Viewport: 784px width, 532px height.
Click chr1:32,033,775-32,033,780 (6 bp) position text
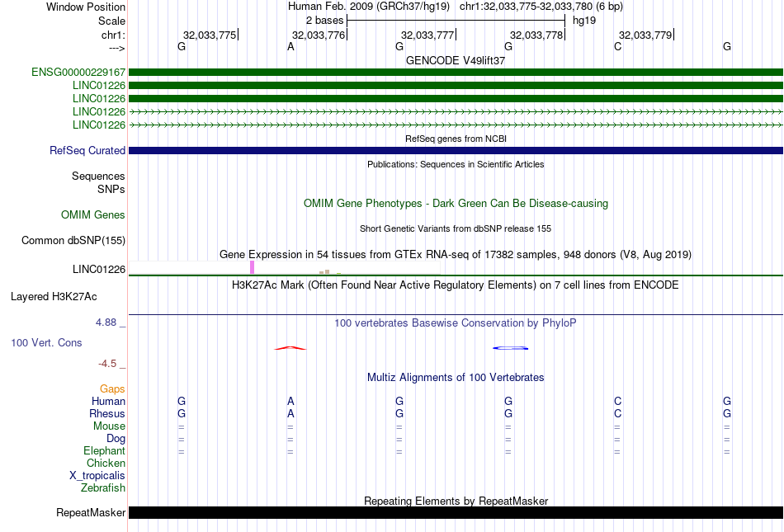click(x=541, y=7)
